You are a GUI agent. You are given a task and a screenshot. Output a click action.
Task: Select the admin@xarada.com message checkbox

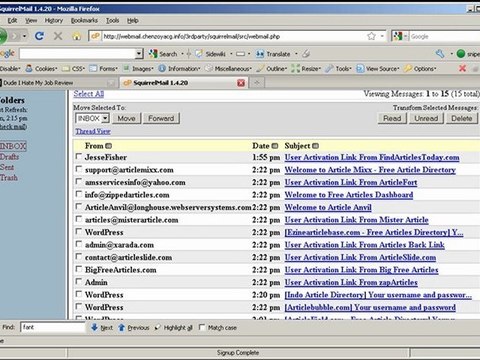79,244
